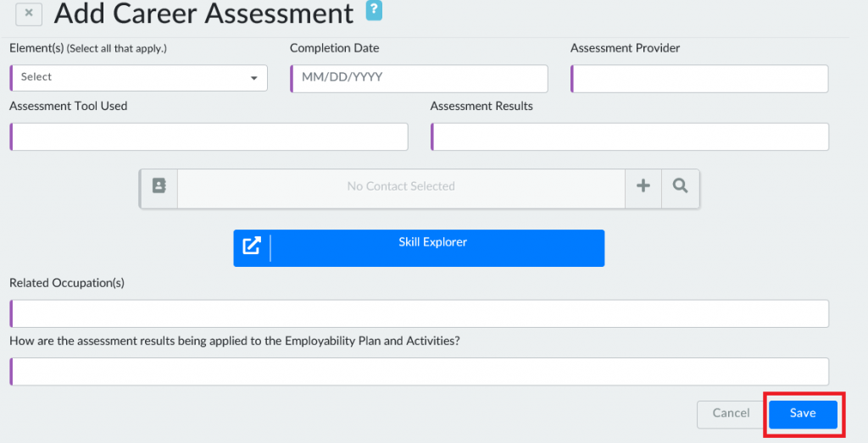
Task: Add a new contact with plus icon
Action: (643, 186)
